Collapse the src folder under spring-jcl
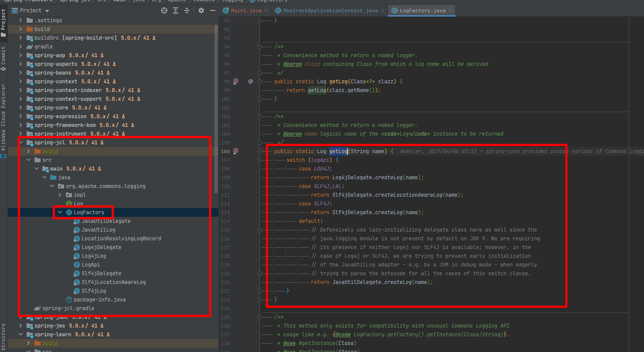This screenshot has height=352, width=644. pyautogui.click(x=28, y=160)
